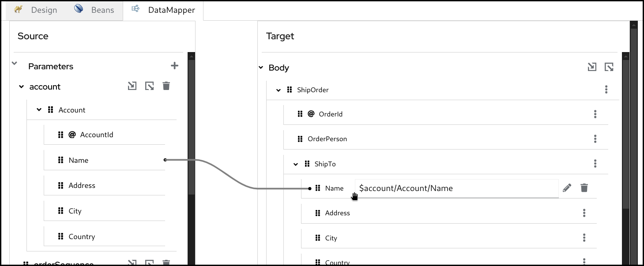Edit the ShipTo Name mapping with pencil
The width and height of the screenshot is (644, 266).
(567, 188)
